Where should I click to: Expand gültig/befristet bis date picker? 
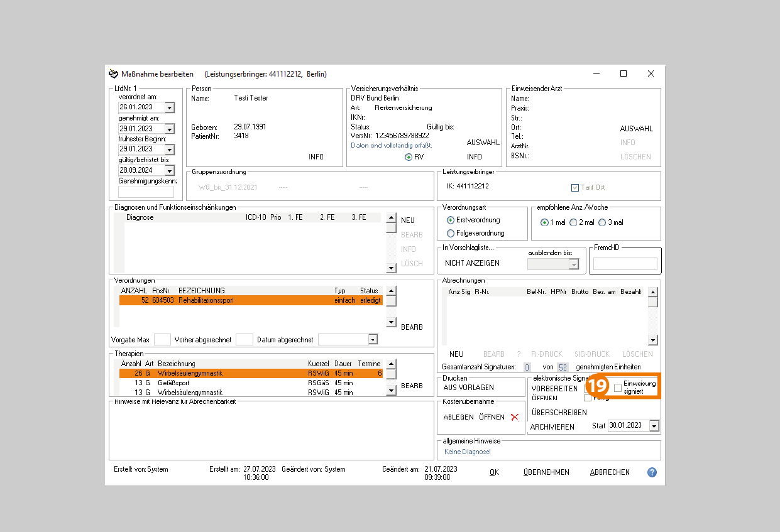coord(169,171)
